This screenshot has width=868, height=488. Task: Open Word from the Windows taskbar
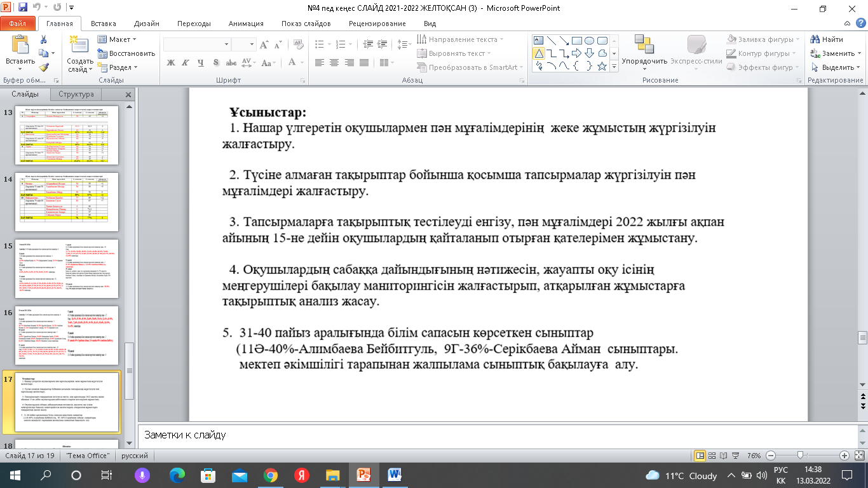[394, 475]
